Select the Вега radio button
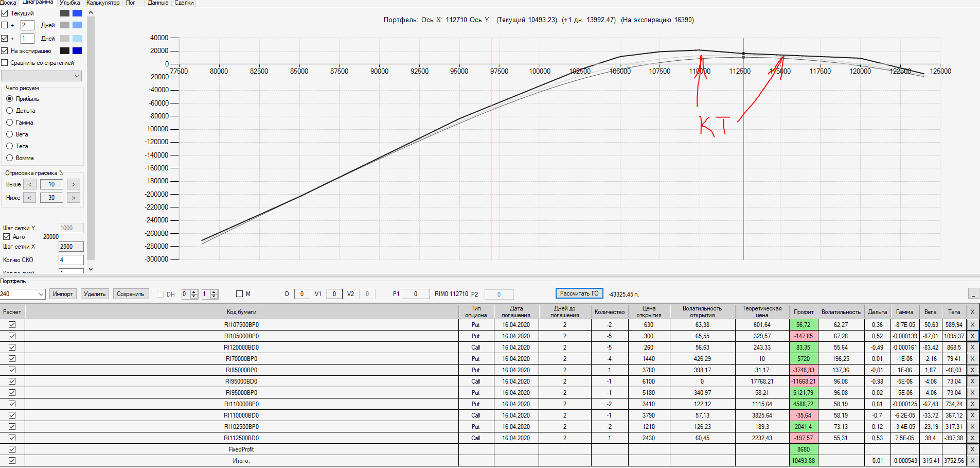 click(x=9, y=134)
